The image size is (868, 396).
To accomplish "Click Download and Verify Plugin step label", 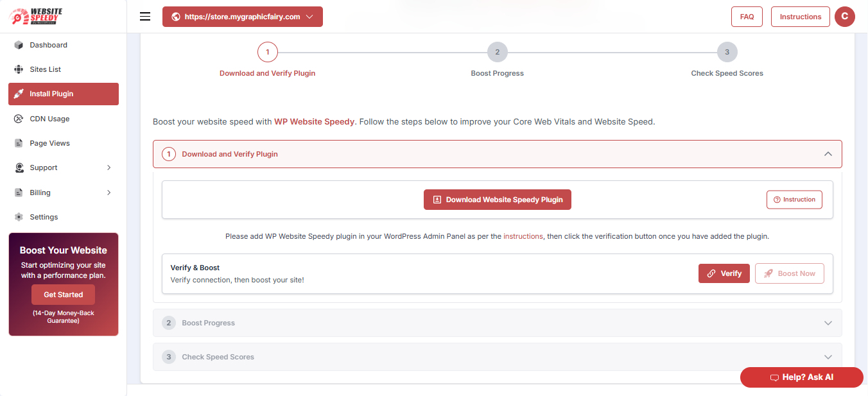I will click(x=268, y=73).
